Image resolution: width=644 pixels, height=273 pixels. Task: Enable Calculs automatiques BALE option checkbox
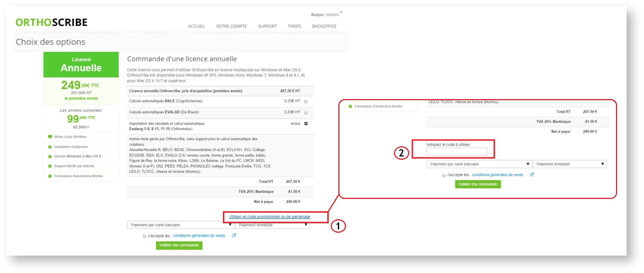tap(306, 102)
